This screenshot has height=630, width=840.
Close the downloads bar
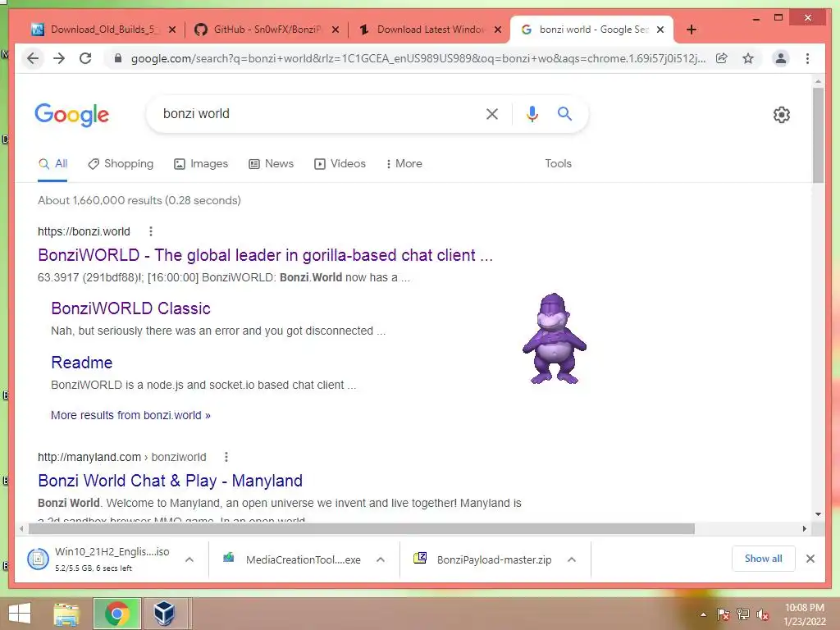click(x=810, y=559)
